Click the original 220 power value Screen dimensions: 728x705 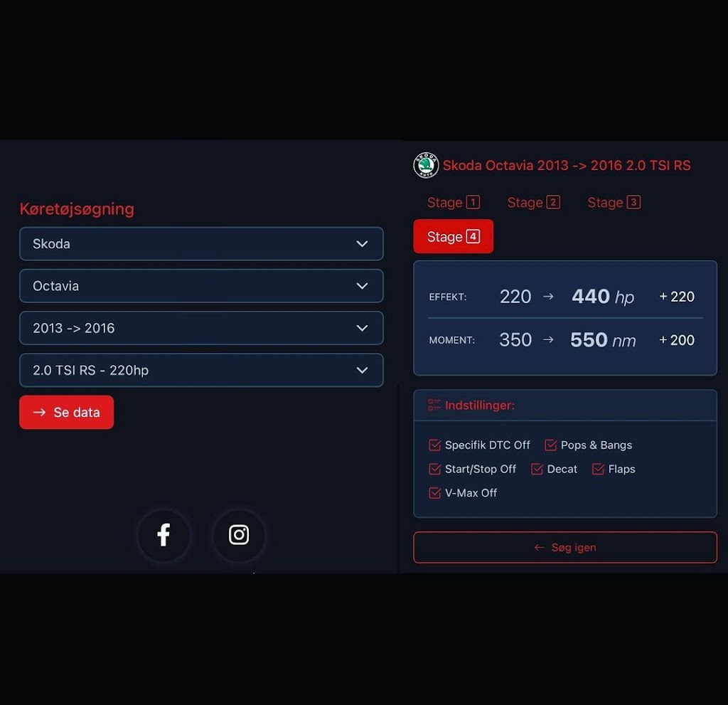pyautogui.click(x=515, y=297)
